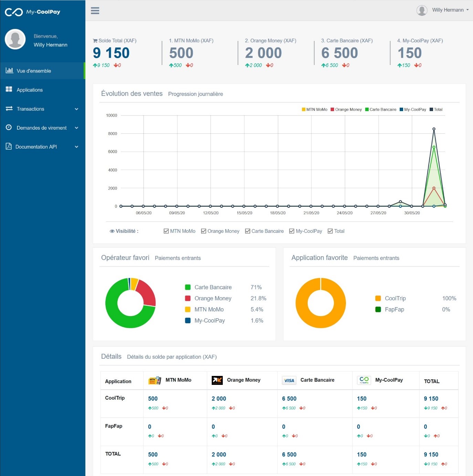Click the TOTAL column header
473x476 pixels.
(x=432, y=381)
